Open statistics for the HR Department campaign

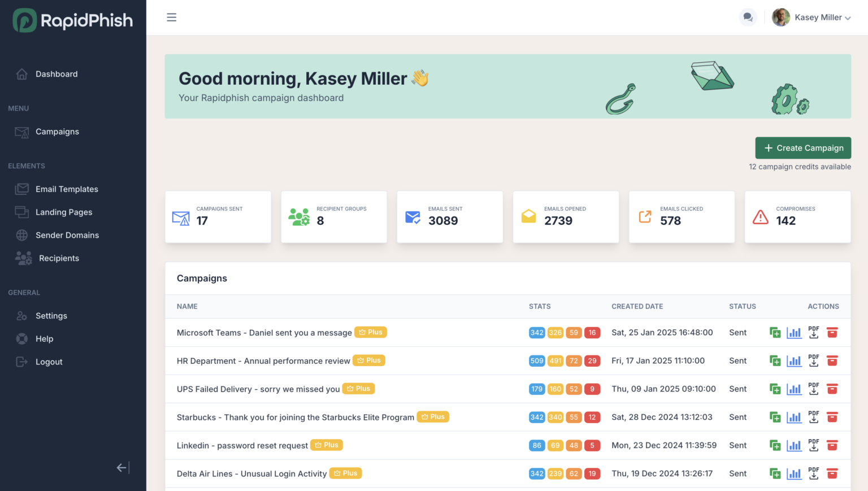(794, 360)
